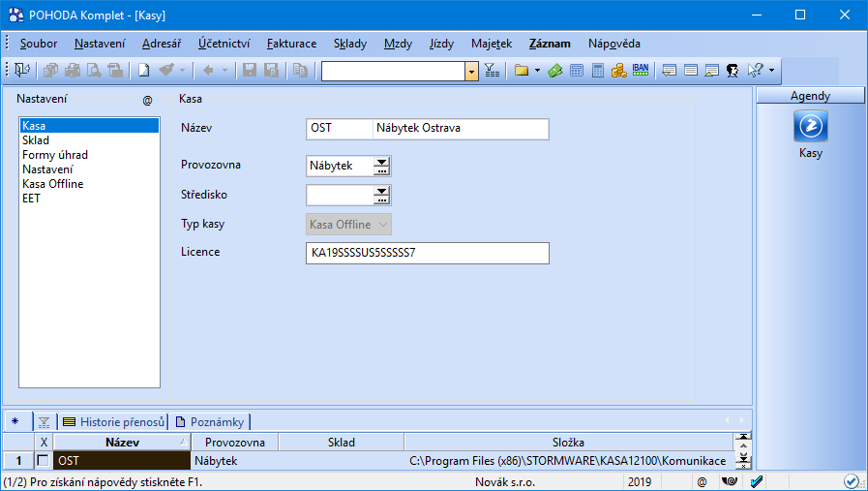868x491 pixels.
Task: Open the Fakturace menu
Action: tap(291, 44)
